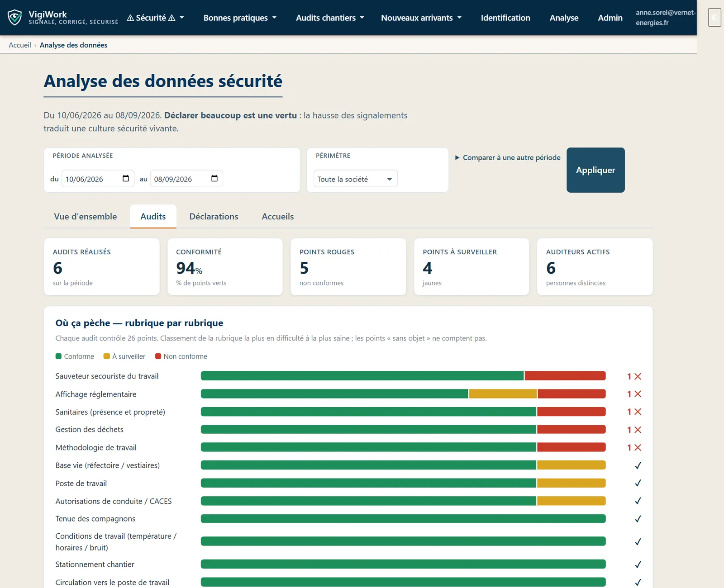Click checkmark for Stationnement chantier row

coord(638,564)
